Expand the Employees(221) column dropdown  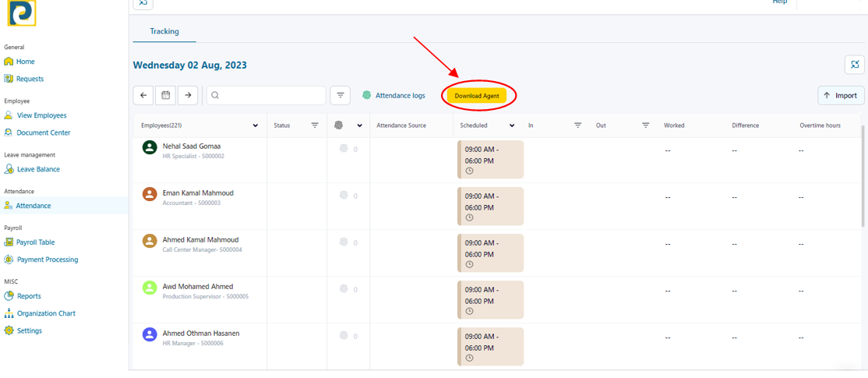pos(256,125)
